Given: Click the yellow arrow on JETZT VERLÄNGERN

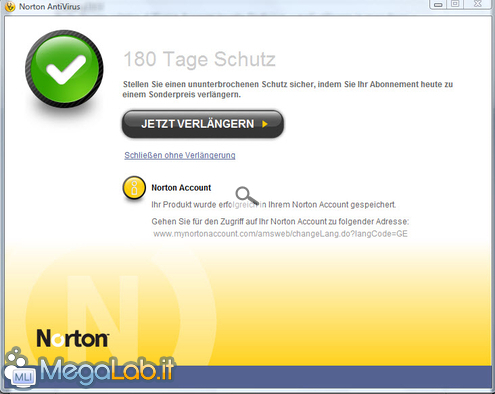Looking at the screenshot, I should (x=265, y=124).
